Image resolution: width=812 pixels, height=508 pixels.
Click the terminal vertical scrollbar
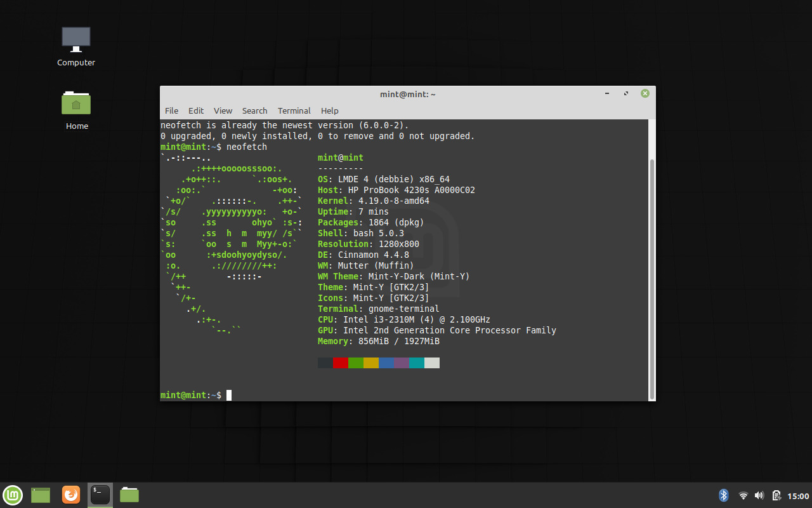652,279
